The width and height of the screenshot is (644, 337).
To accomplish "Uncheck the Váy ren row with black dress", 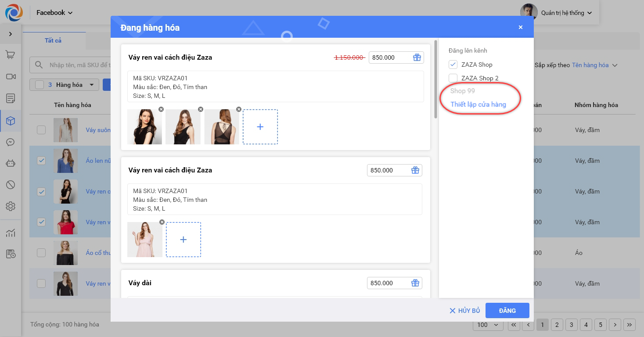I will pos(41,191).
